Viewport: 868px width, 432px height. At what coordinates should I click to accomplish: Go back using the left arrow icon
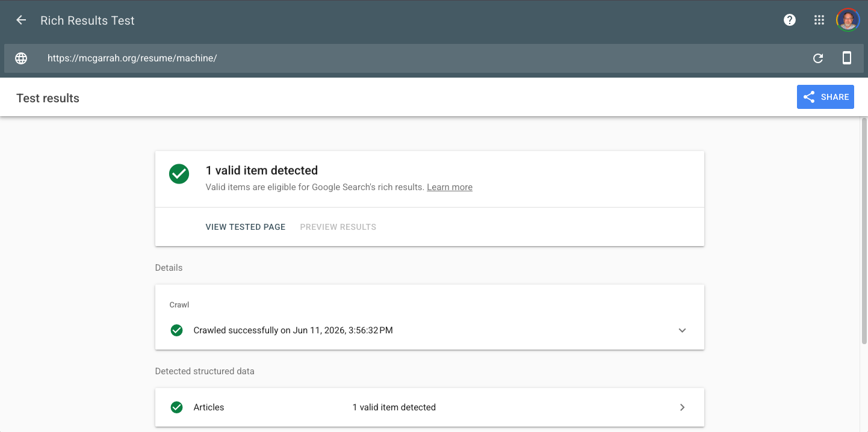[21, 20]
